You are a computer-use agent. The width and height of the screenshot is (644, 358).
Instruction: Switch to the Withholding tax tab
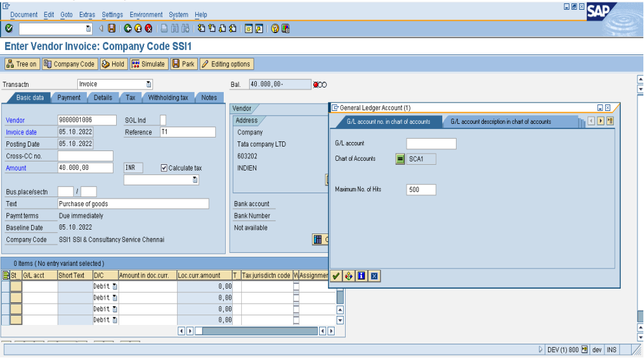[x=168, y=97]
